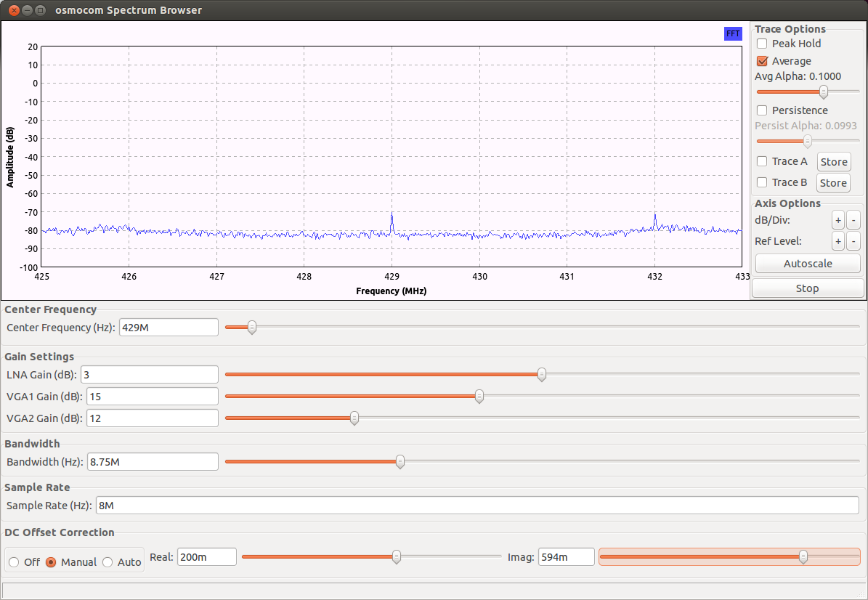The height and width of the screenshot is (600, 868).
Task: Click the Center Frequency slider handle
Action: tap(252, 328)
